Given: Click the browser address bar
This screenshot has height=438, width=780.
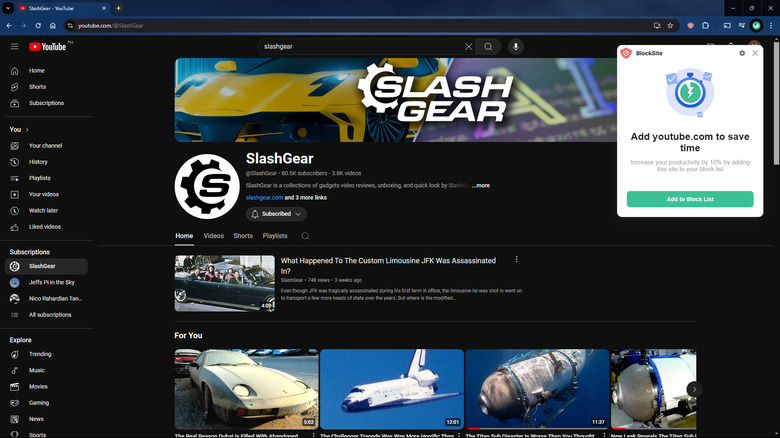Looking at the screenshot, I should click(363, 25).
